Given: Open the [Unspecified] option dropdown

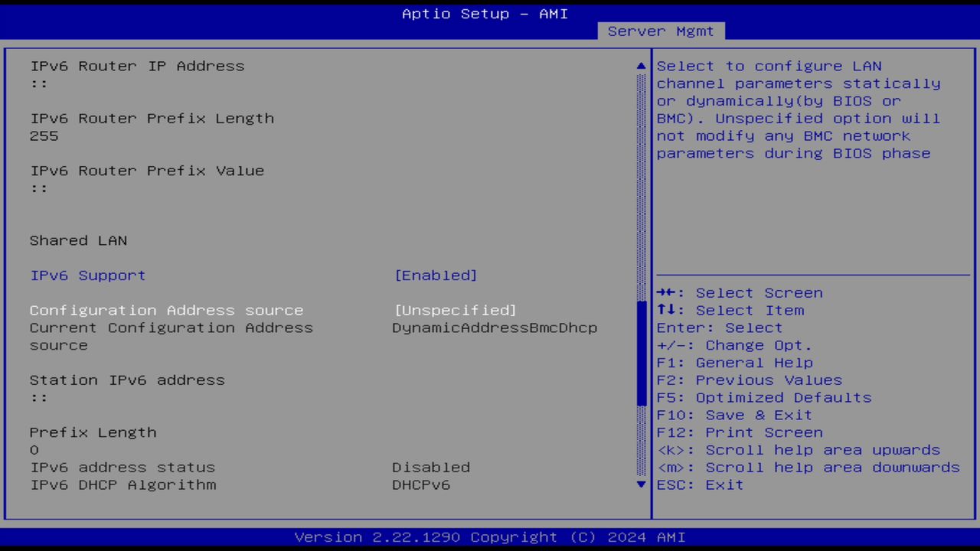Looking at the screenshot, I should [x=456, y=310].
